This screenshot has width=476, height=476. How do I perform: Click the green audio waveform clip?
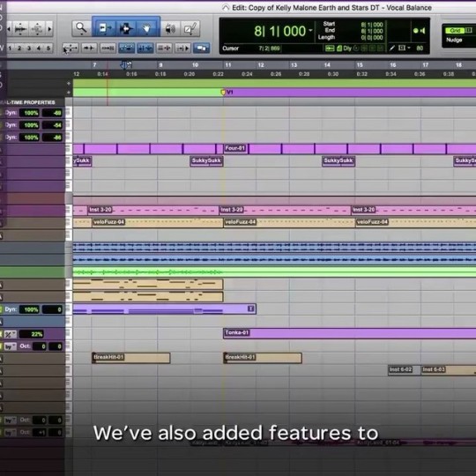pyautogui.click(x=274, y=272)
